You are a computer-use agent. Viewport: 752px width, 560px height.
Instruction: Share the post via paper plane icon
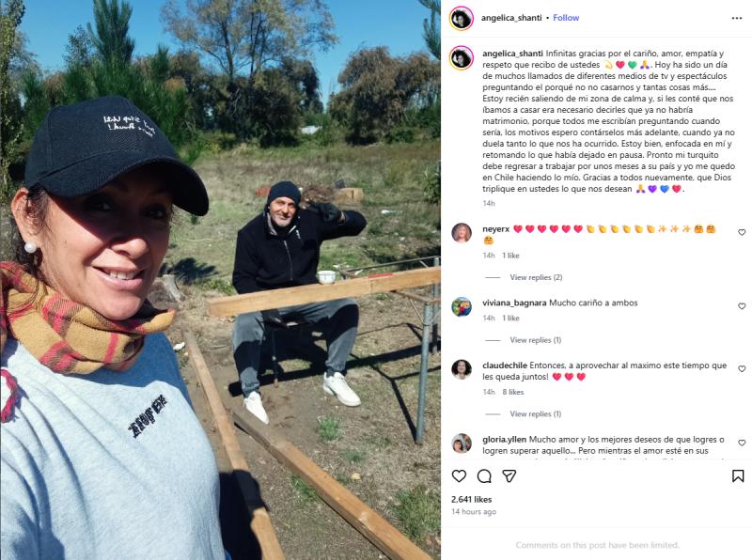(509, 475)
